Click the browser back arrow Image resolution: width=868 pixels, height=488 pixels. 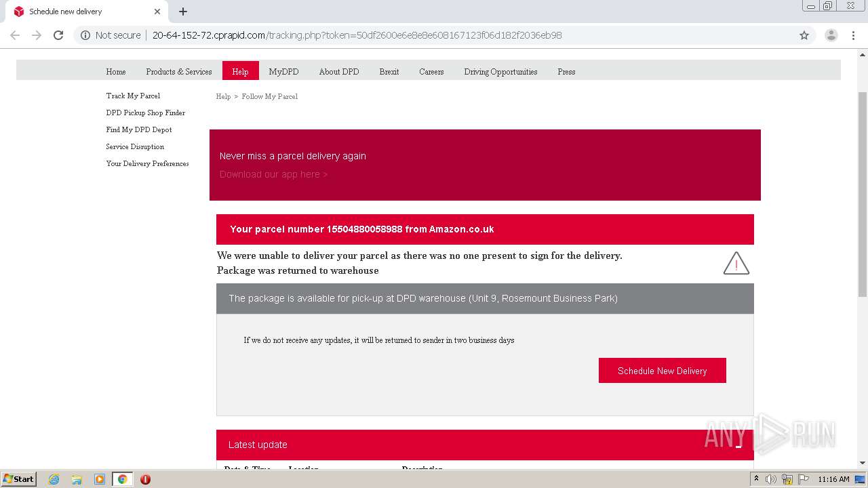click(x=15, y=35)
